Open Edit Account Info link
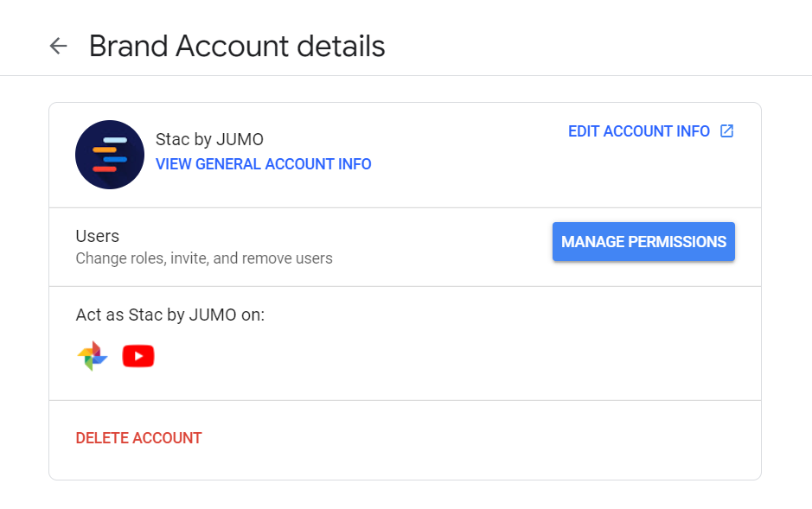This screenshot has height=509, width=812. (x=639, y=131)
